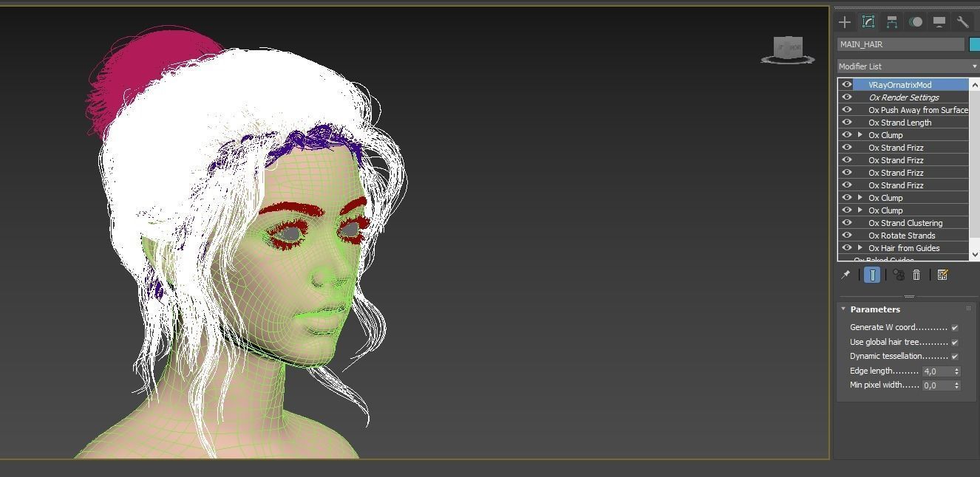Click the Pin Stack icon
The image size is (980, 477).
tap(845, 275)
